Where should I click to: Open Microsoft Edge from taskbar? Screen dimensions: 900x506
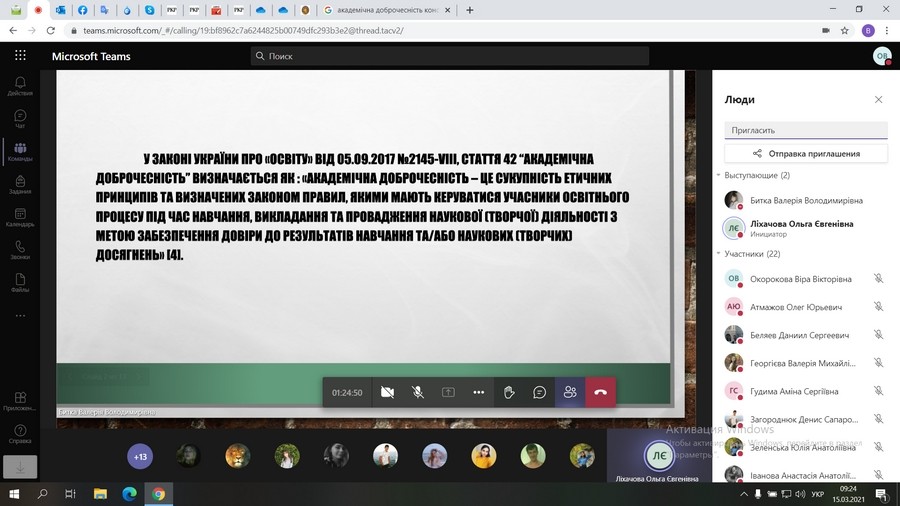click(130, 494)
